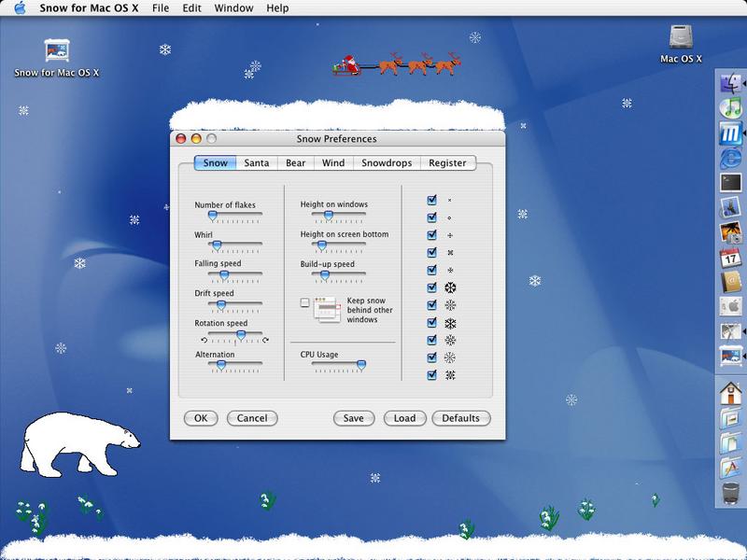Save the snow settings

pyautogui.click(x=354, y=418)
